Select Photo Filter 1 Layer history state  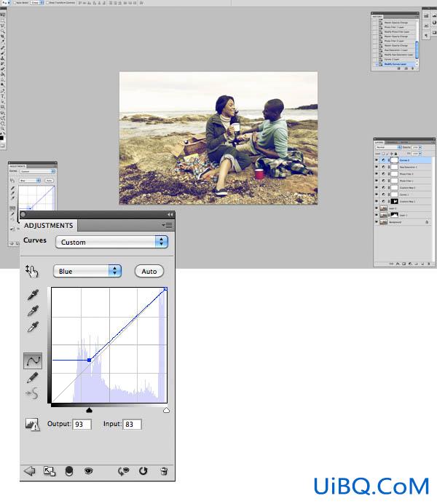(395, 28)
